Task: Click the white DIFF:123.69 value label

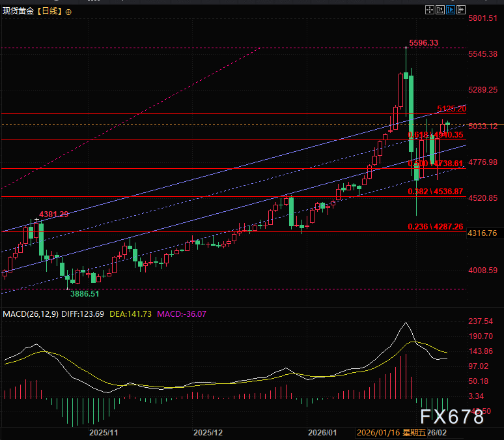Action: tap(83, 314)
